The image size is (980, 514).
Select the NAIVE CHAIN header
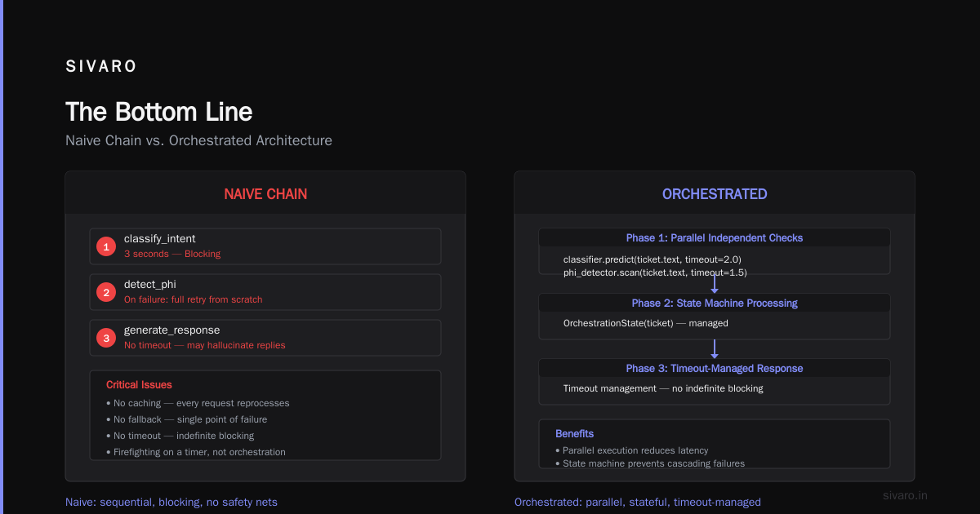265,194
